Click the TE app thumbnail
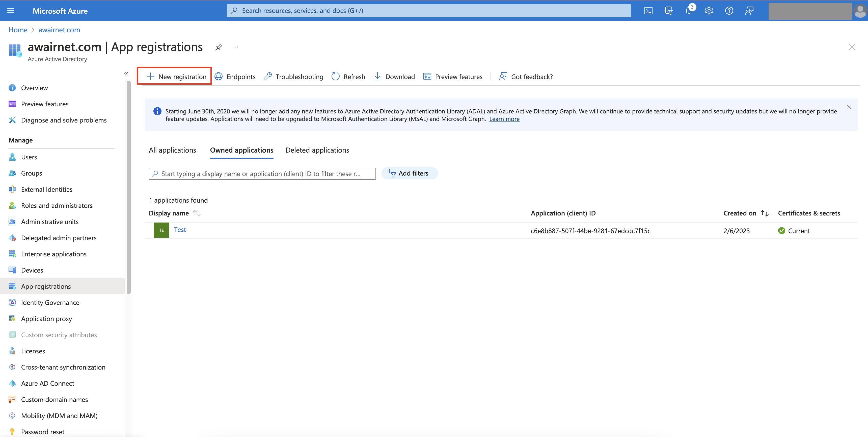 click(x=161, y=230)
